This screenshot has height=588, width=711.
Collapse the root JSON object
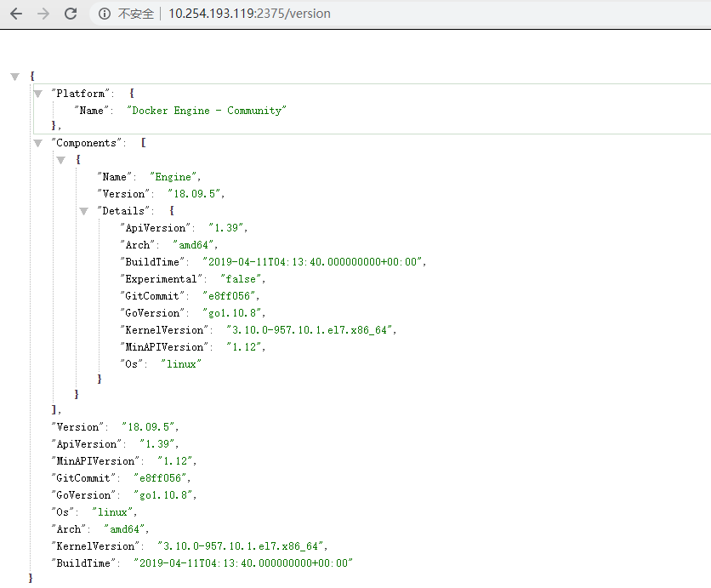(x=15, y=77)
